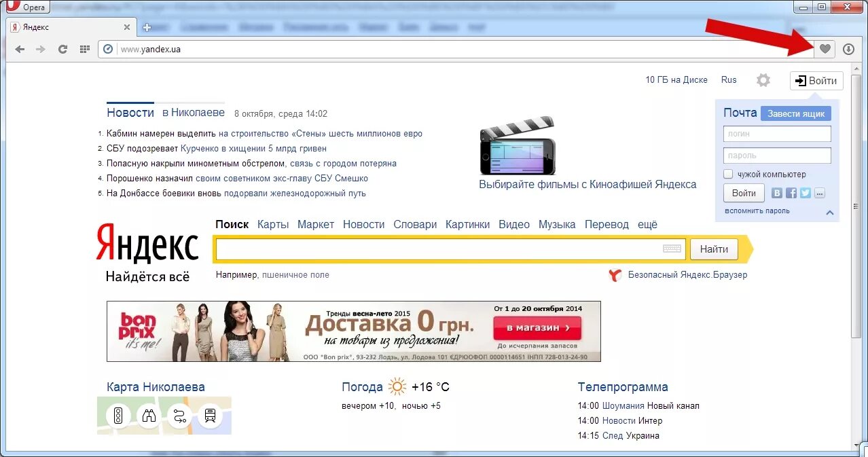Screen dimensions: 868x457
Task: Open the Маркет service tab
Action: tap(316, 224)
